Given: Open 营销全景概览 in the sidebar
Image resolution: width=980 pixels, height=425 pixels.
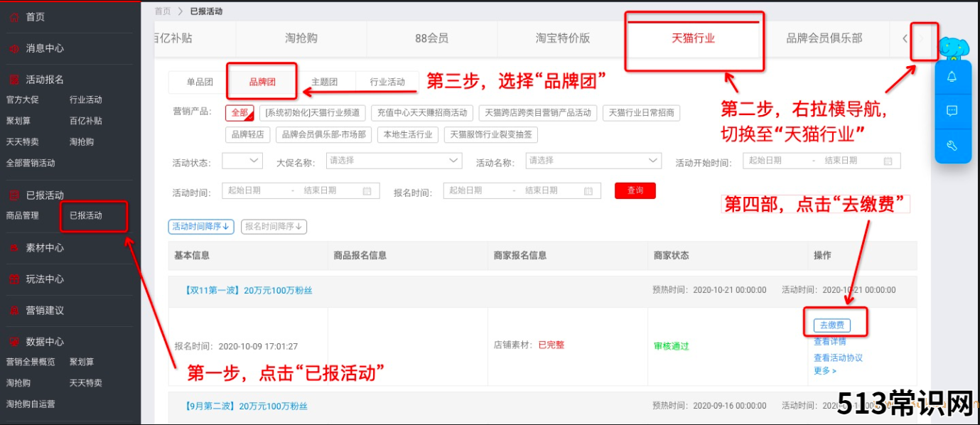Looking at the screenshot, I should click(31, 362).
